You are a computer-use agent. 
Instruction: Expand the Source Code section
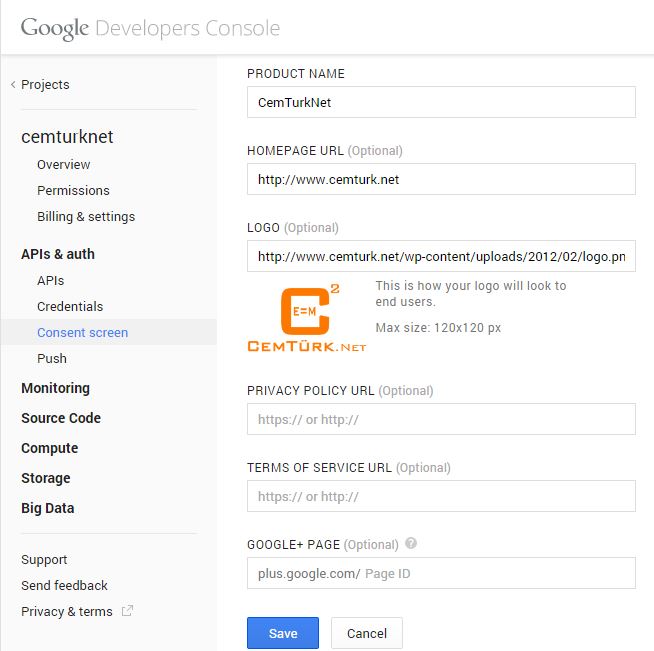pos(61,418)
